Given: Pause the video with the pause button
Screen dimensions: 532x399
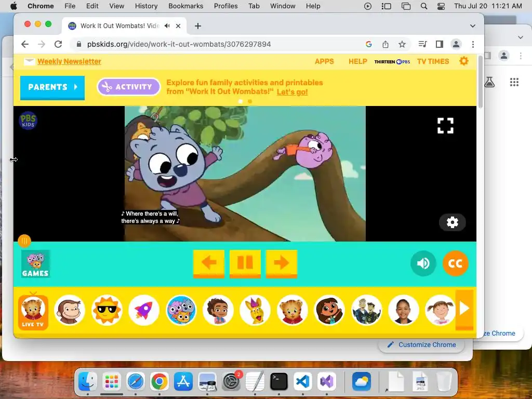Looking at the screenshot, I should (x=245, y=263).
